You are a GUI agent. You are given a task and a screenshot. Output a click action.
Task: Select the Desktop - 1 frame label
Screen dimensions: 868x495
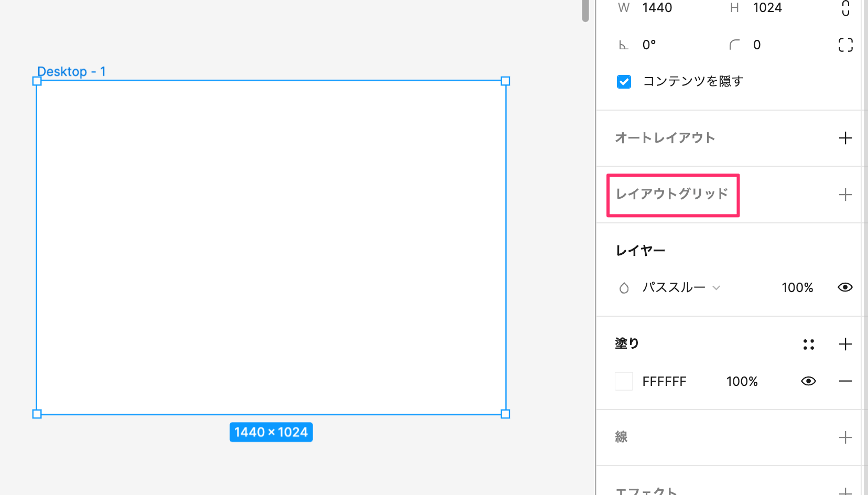pos(72,71)
